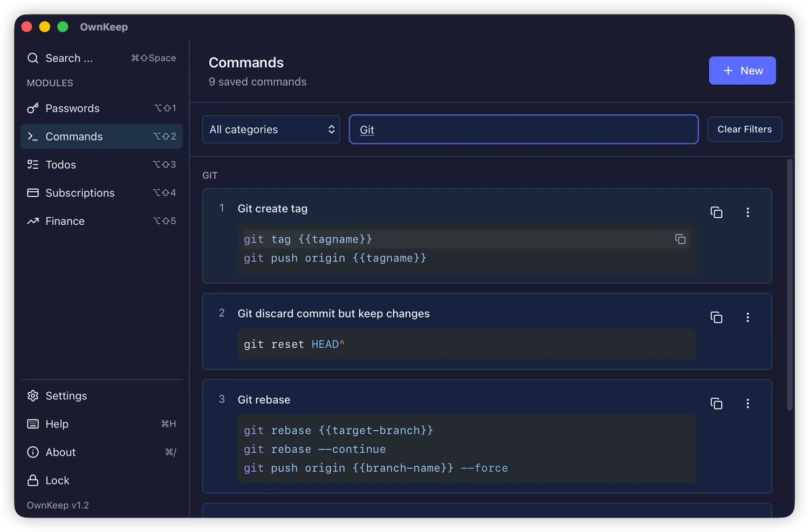Image resolution: width=809 pixels, height=532 pixels.
Task: Click the padlock icon next to Lock
Action: point(33,480)
